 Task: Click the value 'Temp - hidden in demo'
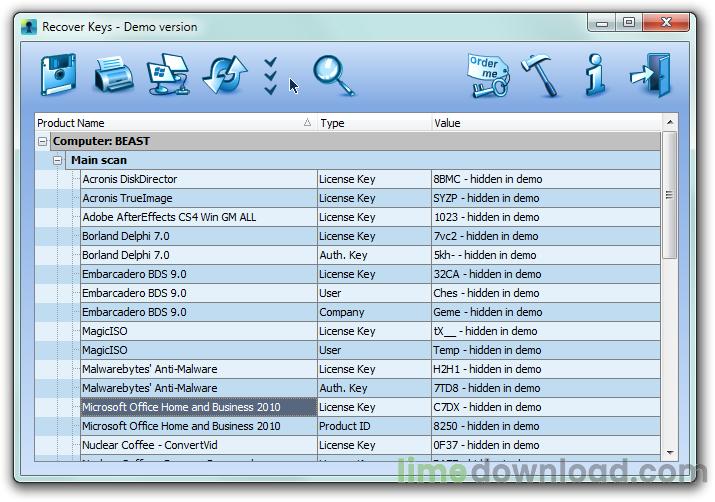(487, 350)
